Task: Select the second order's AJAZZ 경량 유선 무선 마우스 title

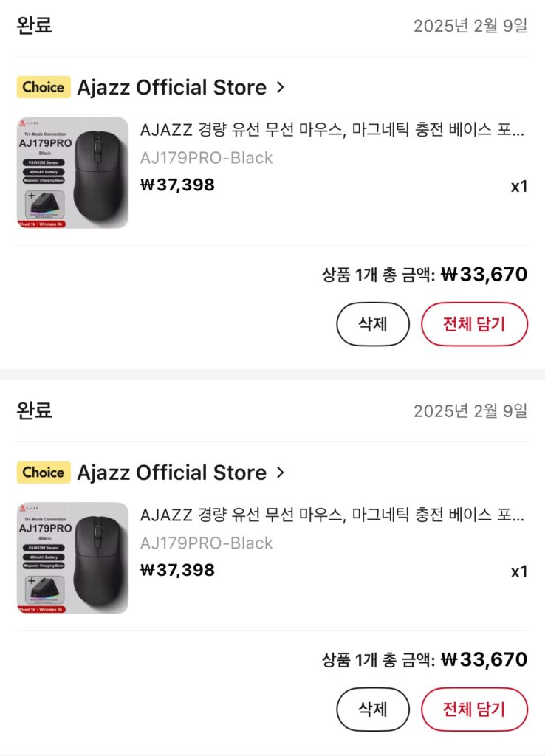Action: (x=332, y=515)
